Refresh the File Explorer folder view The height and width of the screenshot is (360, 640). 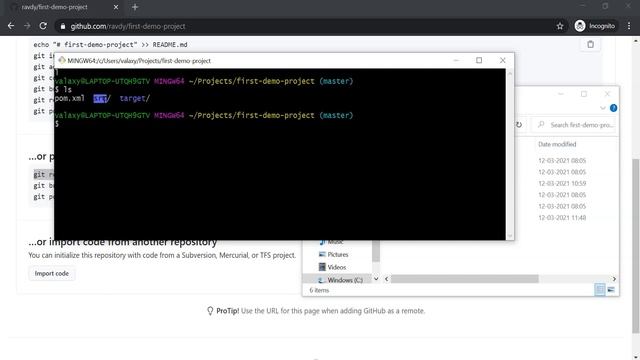click(x=519, y=124)
